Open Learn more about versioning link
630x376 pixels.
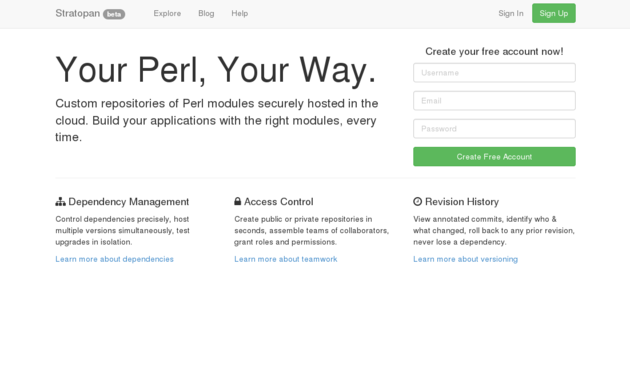coord(465,259)
